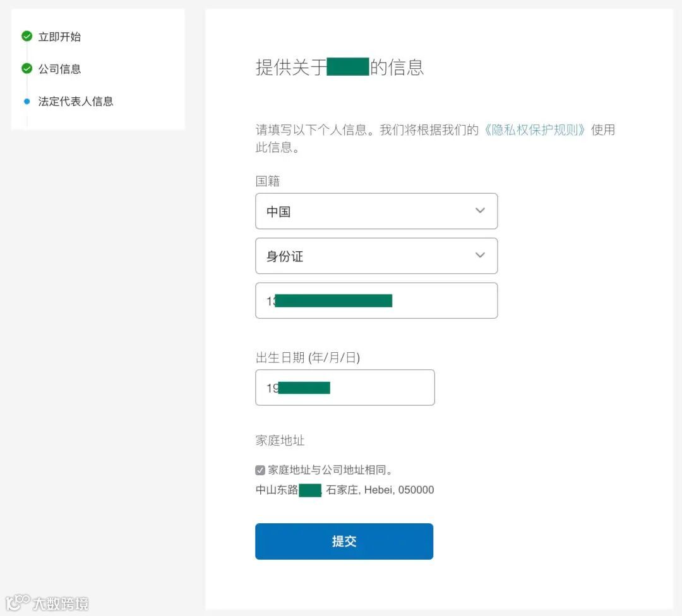The width and height of the screenshot is (682, 616).
Task: Toggle the home address same as company checkbox
Action: coord(260,470)
